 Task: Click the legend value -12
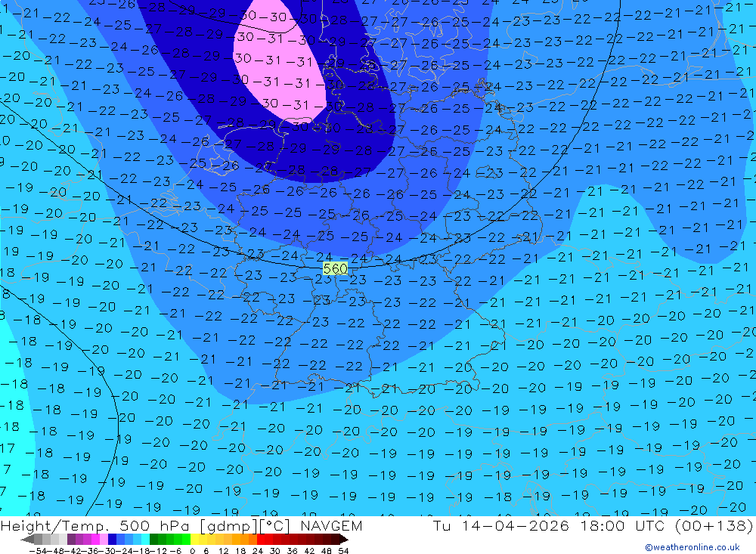pos(158,551)
